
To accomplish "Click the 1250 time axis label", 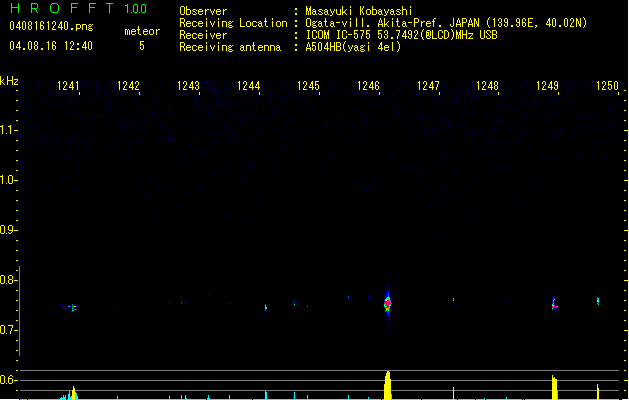I will click(607, 87).
